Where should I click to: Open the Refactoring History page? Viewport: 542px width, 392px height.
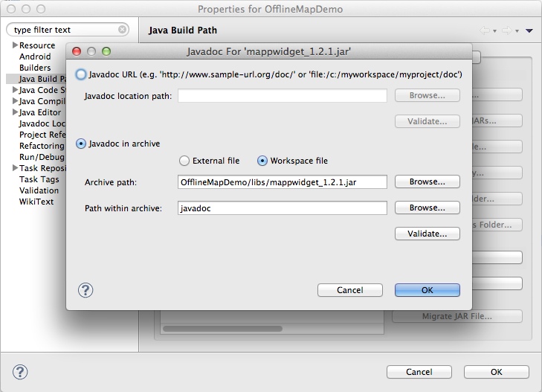42,146
